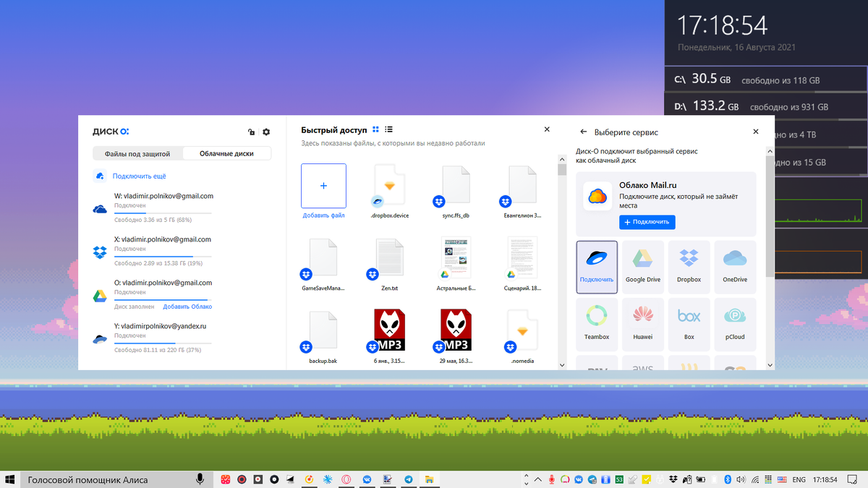Switch Quick access to grid view

(x=375, y=129)
